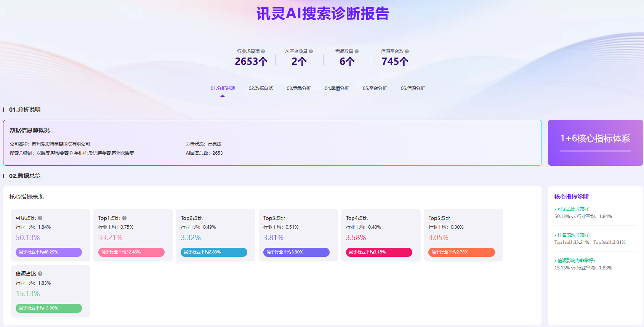Switch to 01.分析说明 tab
This screenshot has height=327, width=644.
223,88
